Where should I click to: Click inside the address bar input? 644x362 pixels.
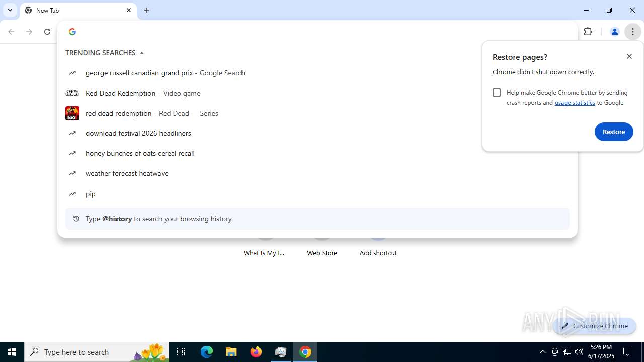(x=322, y=32)
